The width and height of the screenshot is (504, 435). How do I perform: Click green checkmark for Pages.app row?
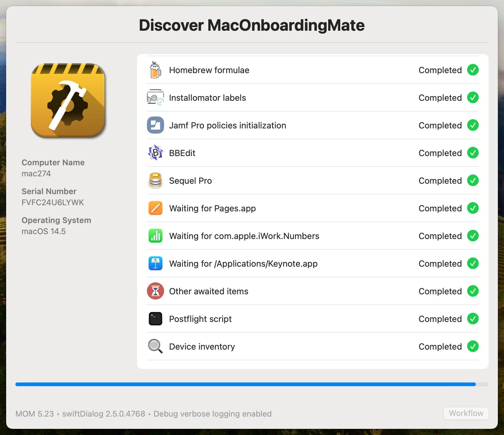click(x=473, y=208)
